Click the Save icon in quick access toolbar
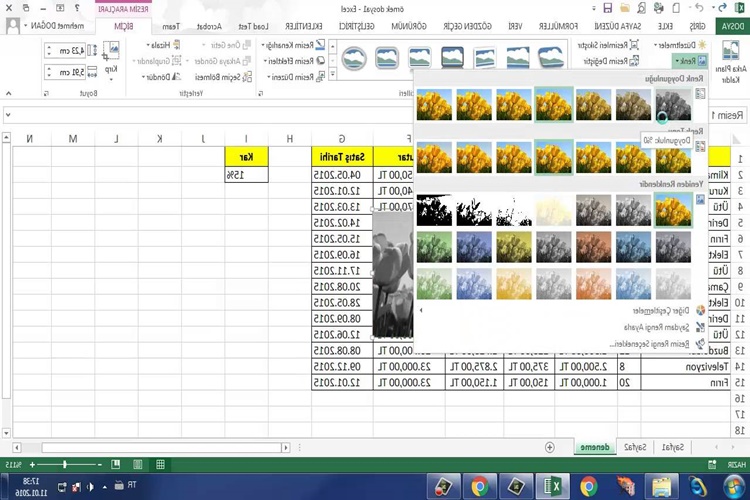The image size is (750, 500). click(607, 8)
